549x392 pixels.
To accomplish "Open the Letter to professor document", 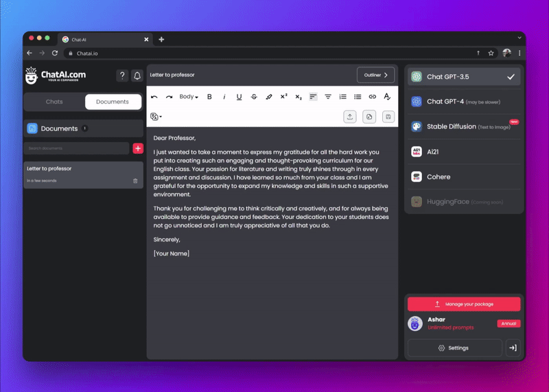I will (83, 175).
